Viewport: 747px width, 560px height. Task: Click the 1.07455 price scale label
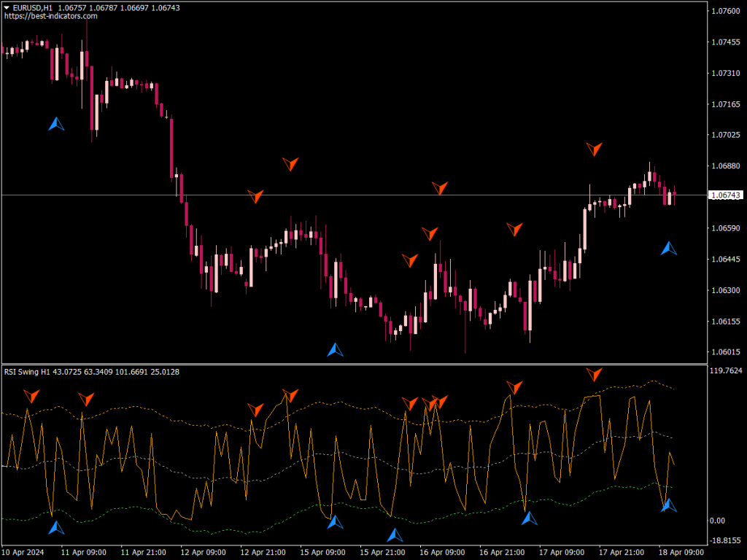click(726, 42)
